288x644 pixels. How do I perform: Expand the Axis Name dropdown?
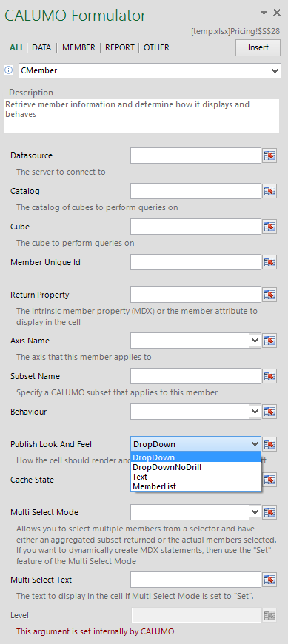point(255,341)
